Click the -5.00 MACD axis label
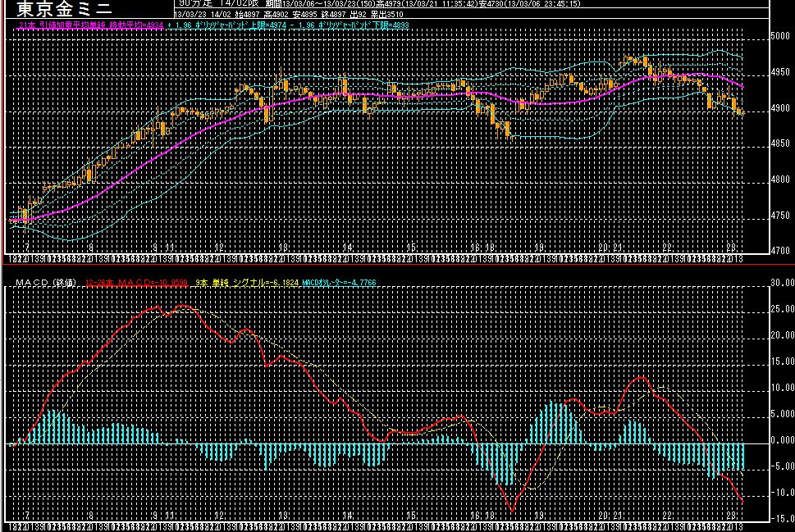Image resolution: width=795 pixels, height=532 pixels. pos(783,466)
